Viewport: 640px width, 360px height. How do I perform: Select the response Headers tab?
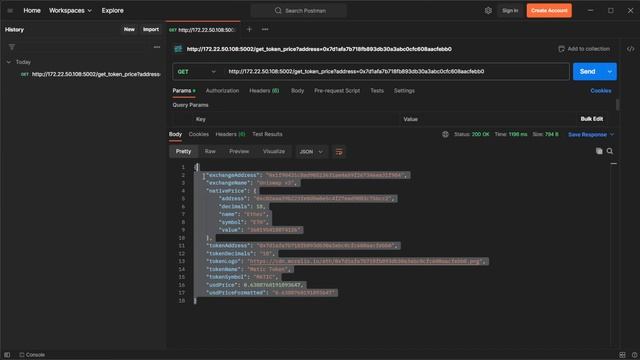pyautogui.click(x=230, y=134)
